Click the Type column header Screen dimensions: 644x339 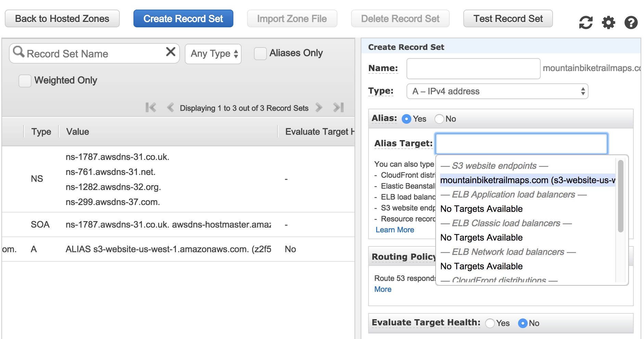[41, 132]
